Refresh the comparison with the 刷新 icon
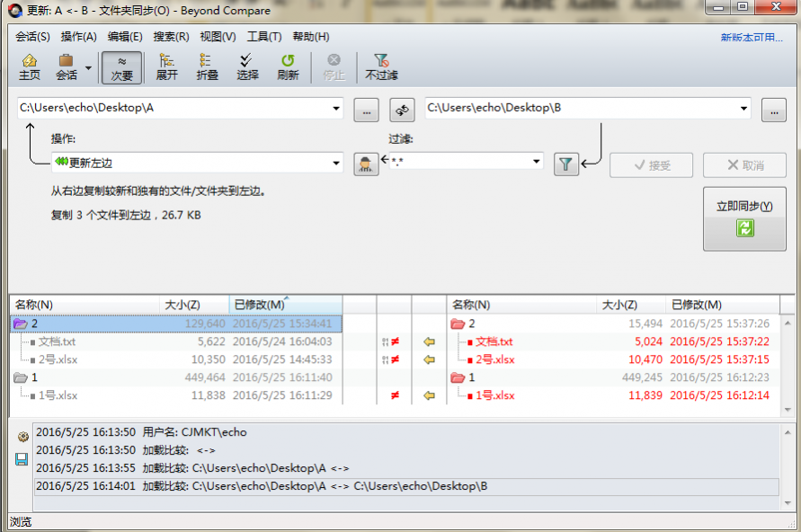Viewport: 801px width, 532px height. [x=287, y=66]
